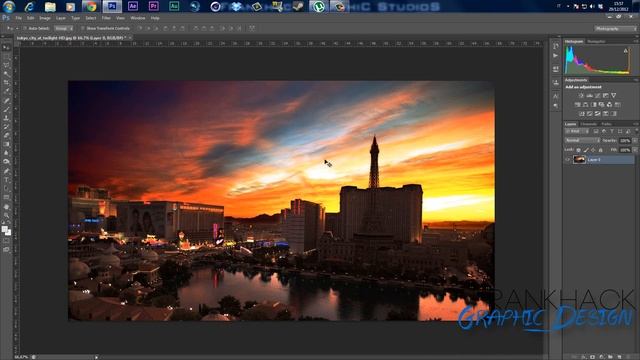The height and width of the screenshot is (360, 640).
Task: Open the collapsed History panel icon
Action: tap(556, 46)
